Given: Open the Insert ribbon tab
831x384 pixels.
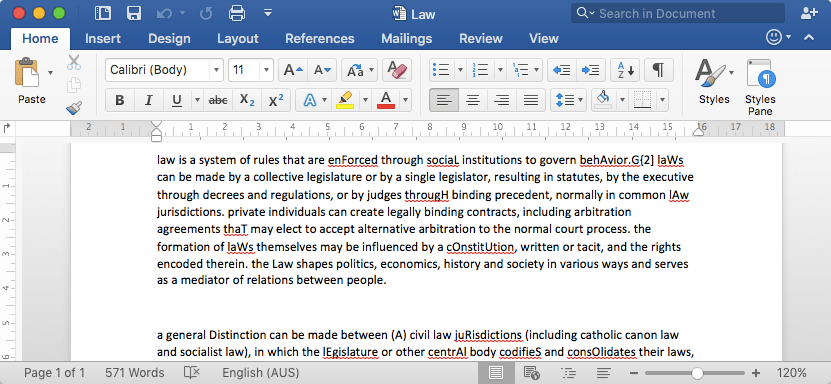Looking at the screenshot, I should (x=103, y=39).
